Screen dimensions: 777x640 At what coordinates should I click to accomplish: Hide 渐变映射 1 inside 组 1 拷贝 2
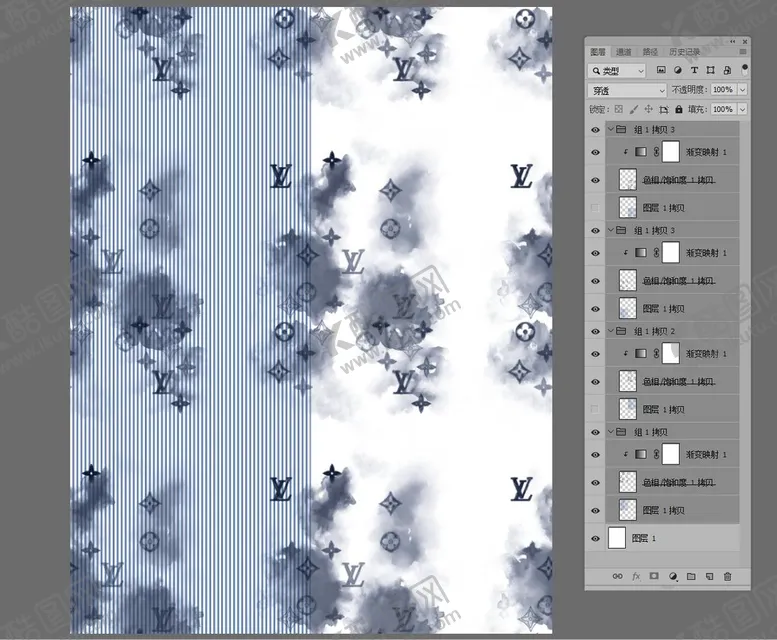click(x=595, y=354)
